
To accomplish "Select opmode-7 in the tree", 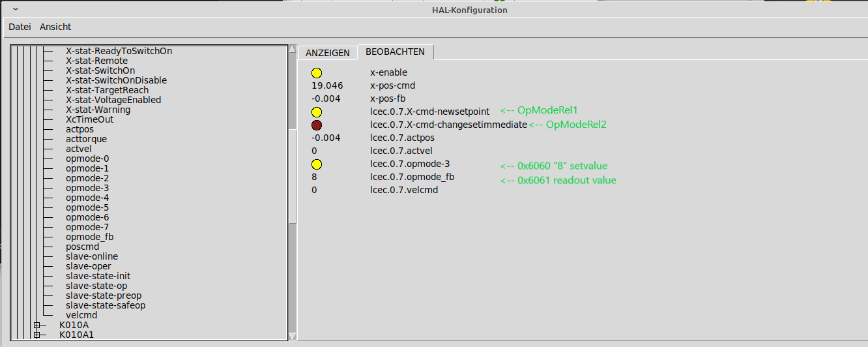I will click(x=87, y=227).
